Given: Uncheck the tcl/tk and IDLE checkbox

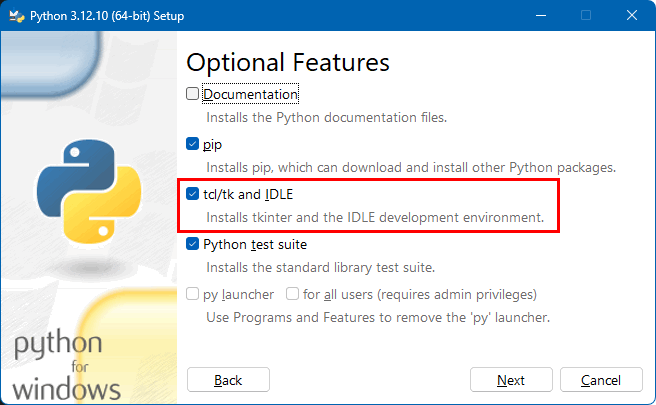Looking at the screenshot, I should [x=192, y=194].
